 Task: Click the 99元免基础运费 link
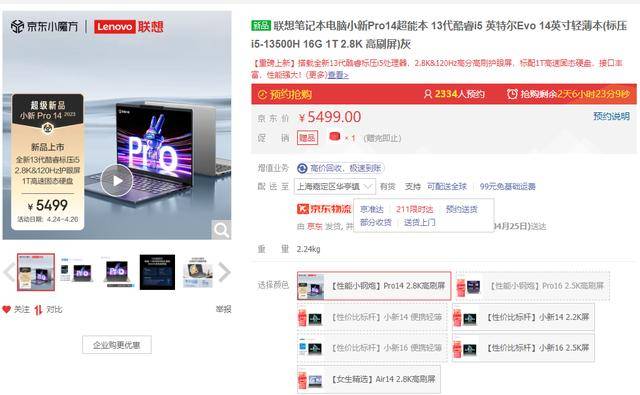click(x=507, y=186)
